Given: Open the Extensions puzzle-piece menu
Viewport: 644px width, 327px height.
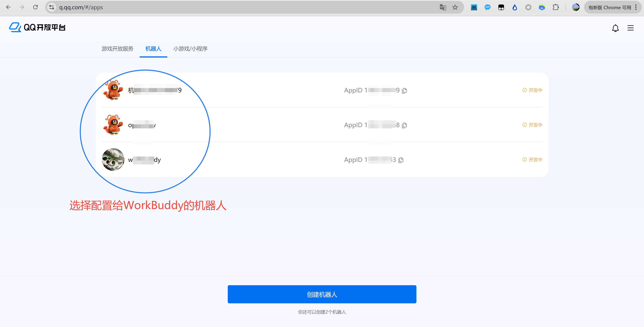Looking at the screenshot, I should click(555, 7).
